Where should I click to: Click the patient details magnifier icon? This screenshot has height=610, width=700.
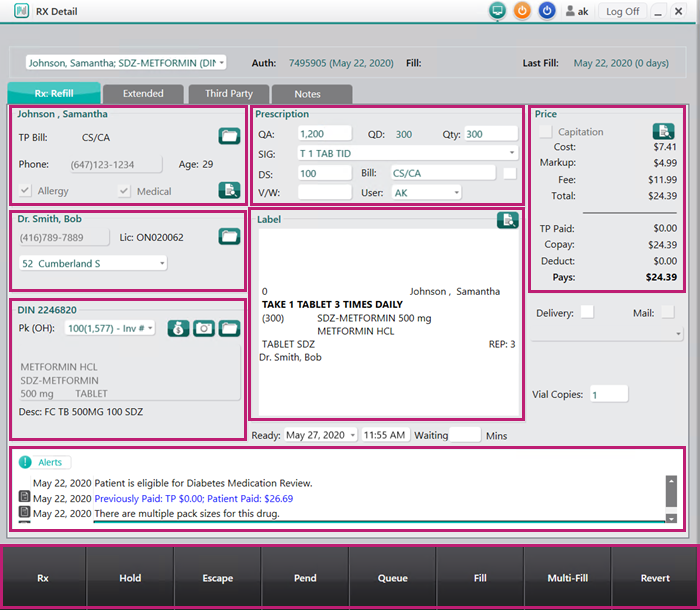229,190
